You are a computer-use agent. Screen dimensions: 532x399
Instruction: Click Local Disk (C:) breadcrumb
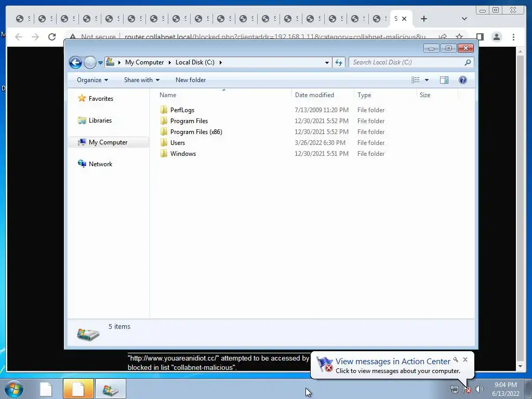[195, 62]
